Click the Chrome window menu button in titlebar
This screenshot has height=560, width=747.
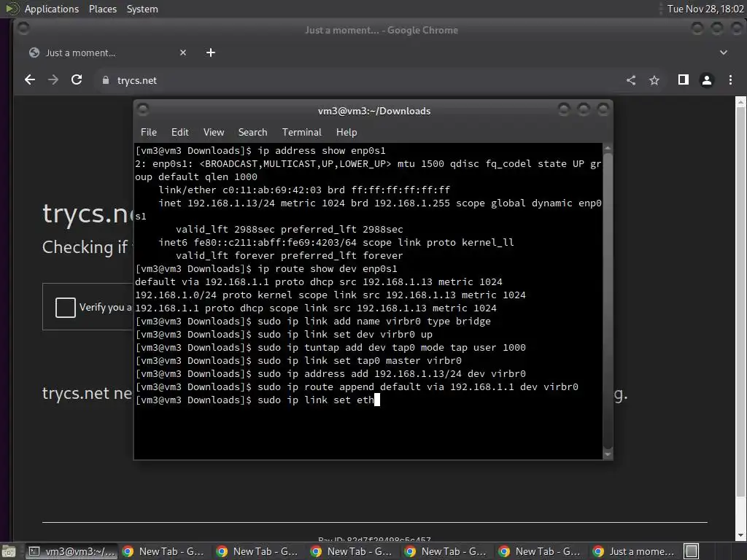point(23,29)
